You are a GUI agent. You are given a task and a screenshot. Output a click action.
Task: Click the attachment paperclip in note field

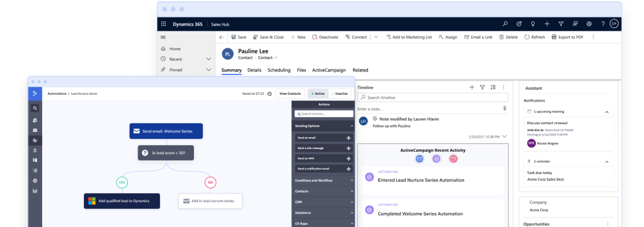tap(504, 108)
